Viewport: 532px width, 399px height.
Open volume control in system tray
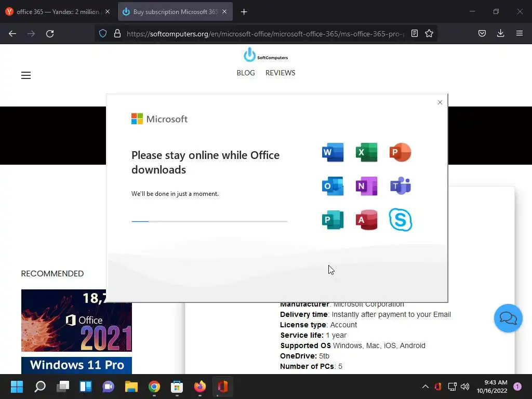point(465,387)
